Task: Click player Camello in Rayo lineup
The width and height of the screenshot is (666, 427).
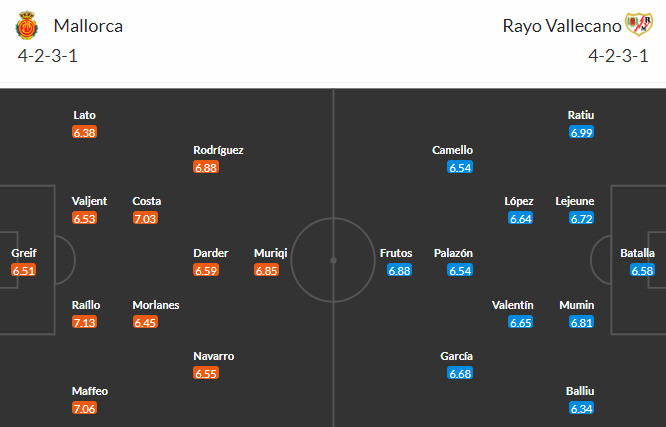Action: 452,150
